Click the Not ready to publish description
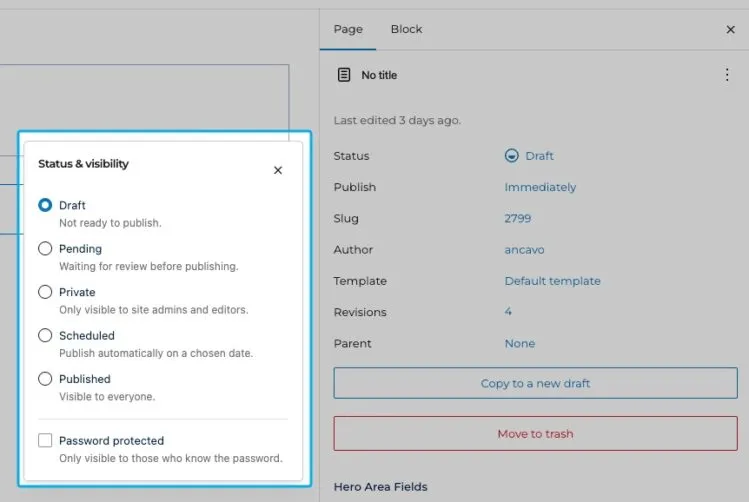This screenshot has height=502, width=749. point(110,223)
